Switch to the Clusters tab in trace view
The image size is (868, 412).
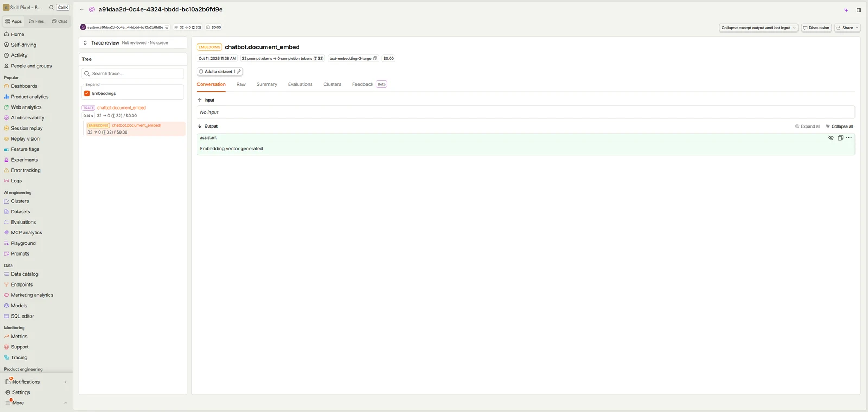[332, 84]
